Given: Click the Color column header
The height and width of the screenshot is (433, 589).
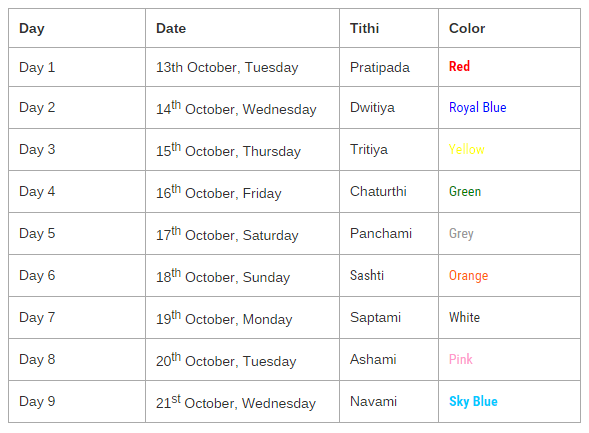Looking at the screenshot, I should pyautogui.click(x=467, y=29).
